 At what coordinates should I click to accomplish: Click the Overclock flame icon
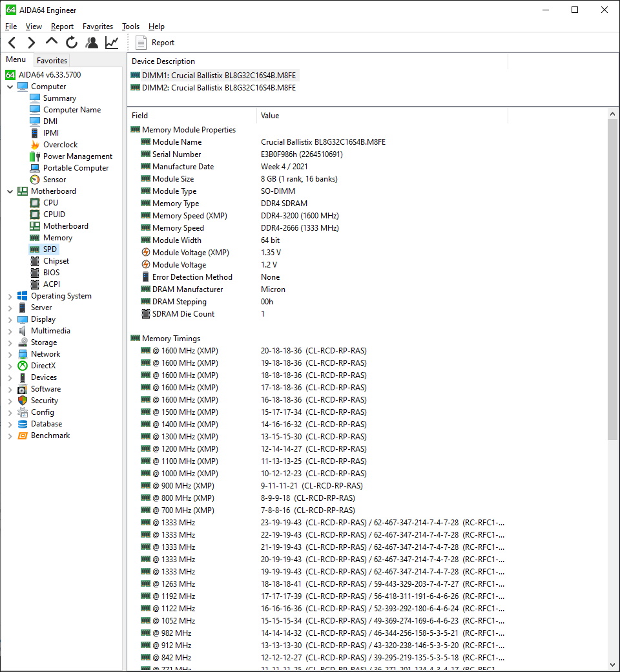(x=35, y=145)
